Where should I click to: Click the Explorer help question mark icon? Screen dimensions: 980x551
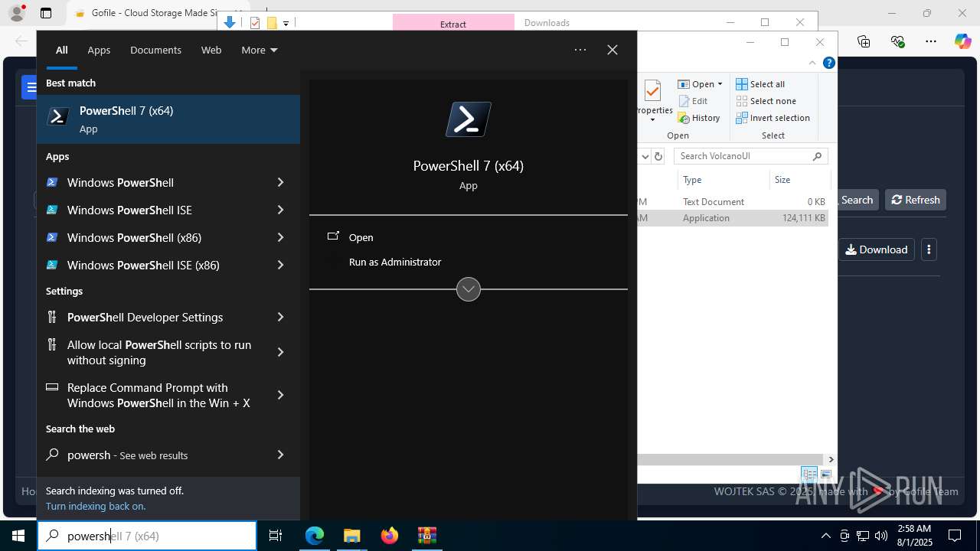point(828,63)
